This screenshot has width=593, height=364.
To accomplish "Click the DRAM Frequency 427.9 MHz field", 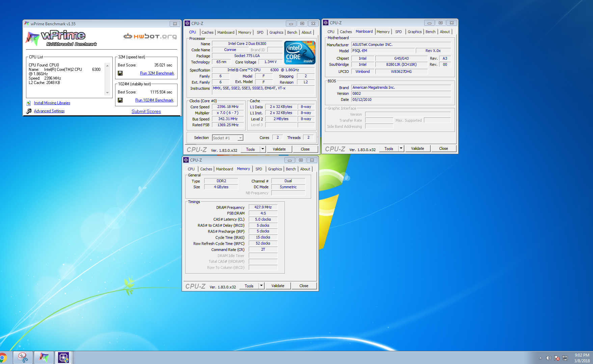I will click(x=263, y=207).
